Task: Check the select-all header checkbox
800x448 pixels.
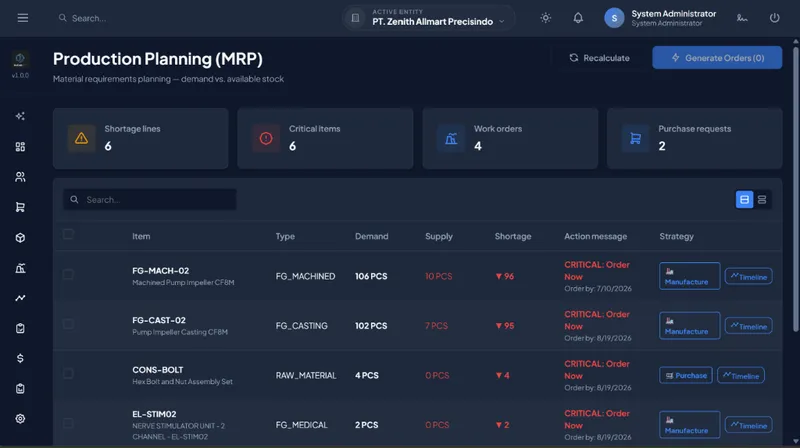Action: [x=68, y=234]
